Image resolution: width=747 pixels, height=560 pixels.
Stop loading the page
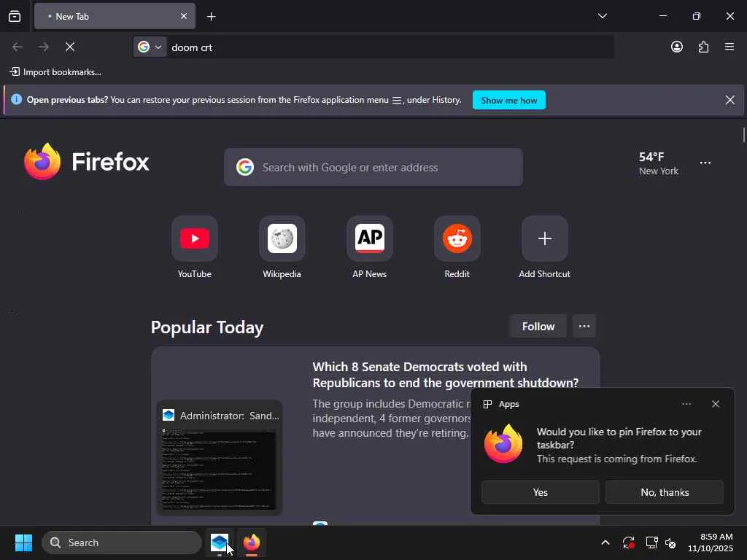pos(70,47)
